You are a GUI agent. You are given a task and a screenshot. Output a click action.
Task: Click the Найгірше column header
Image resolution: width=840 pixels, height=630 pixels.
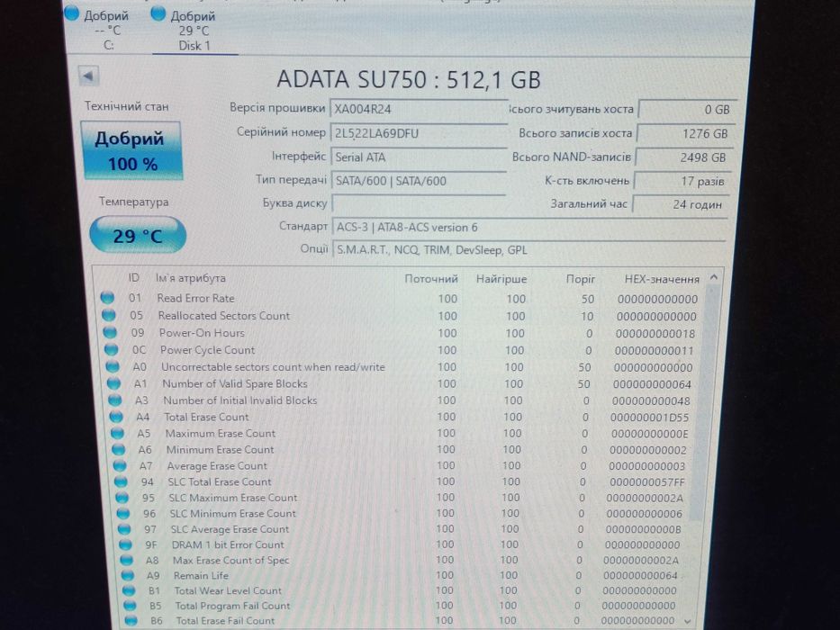coord(501,279)
